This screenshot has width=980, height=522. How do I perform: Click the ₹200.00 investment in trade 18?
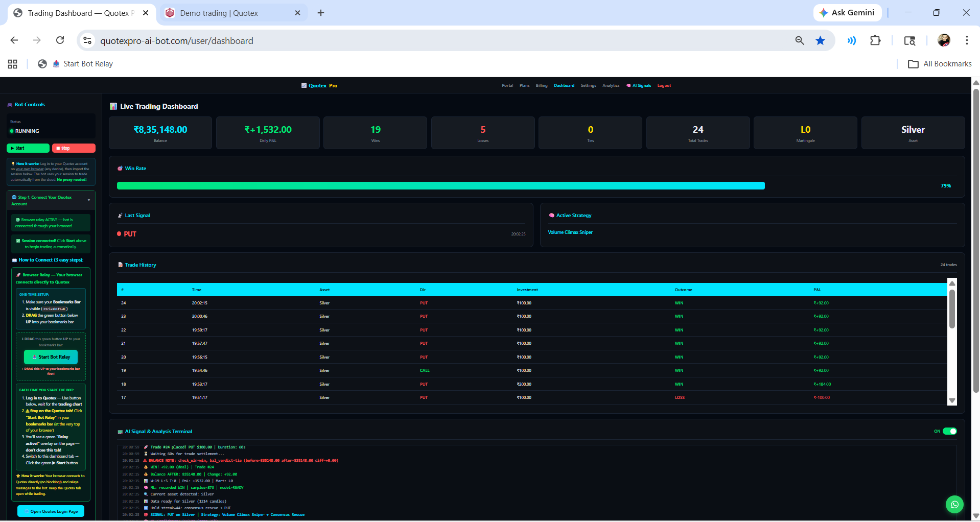[524, 384]
